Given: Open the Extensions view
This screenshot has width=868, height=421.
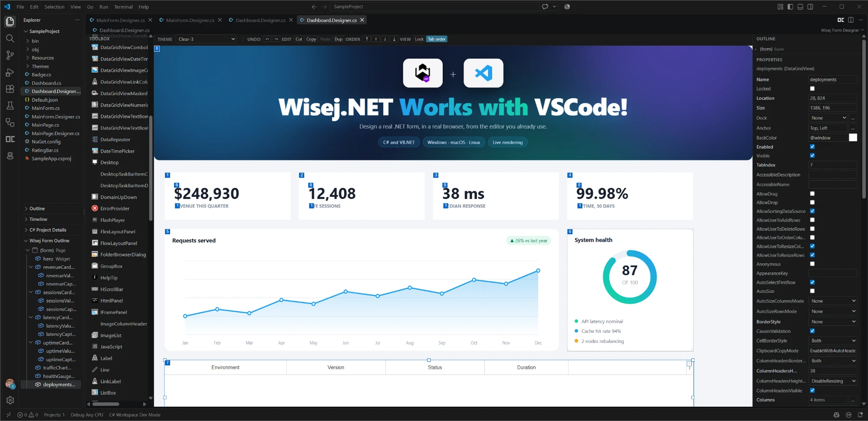Looking at the screenshot, I should tap(10, 89).
